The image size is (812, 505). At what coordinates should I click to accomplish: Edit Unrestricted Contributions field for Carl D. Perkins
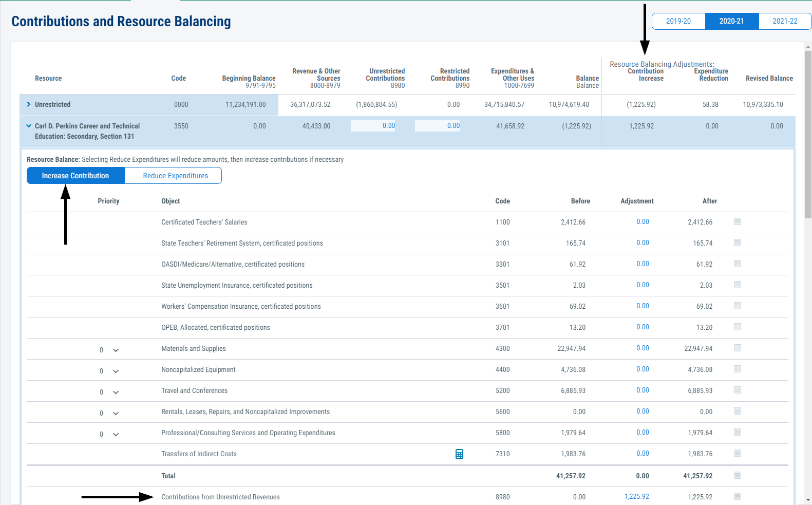(x=373, y=126)
